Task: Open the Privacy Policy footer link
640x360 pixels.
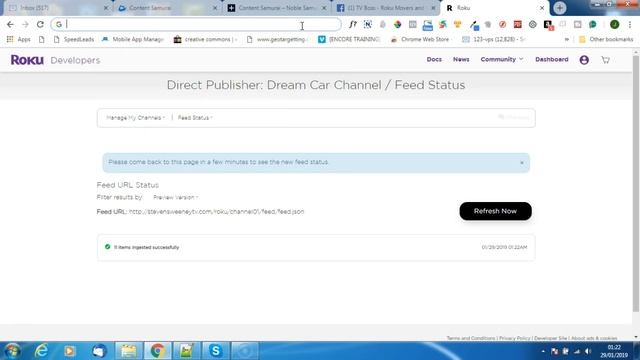Action: click(x=514, y=338)
